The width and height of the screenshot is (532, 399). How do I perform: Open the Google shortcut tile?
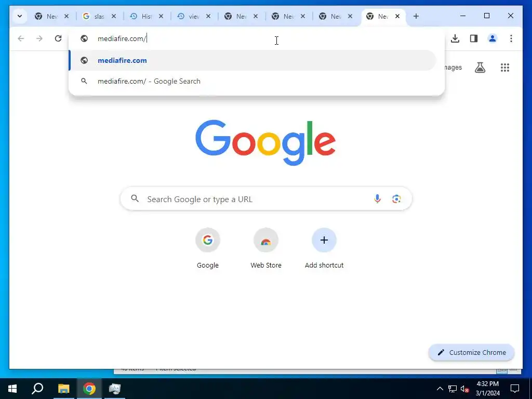[x=208, y=248]
